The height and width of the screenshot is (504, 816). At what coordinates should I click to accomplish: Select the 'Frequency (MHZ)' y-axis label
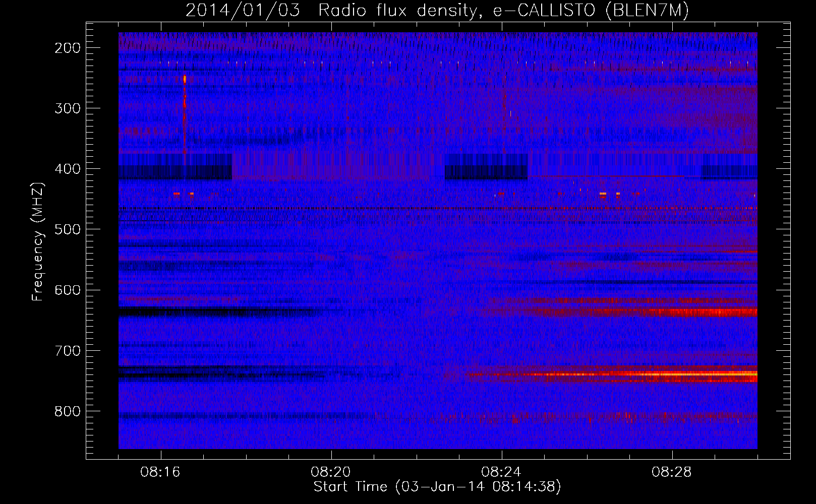click(38, 242)
